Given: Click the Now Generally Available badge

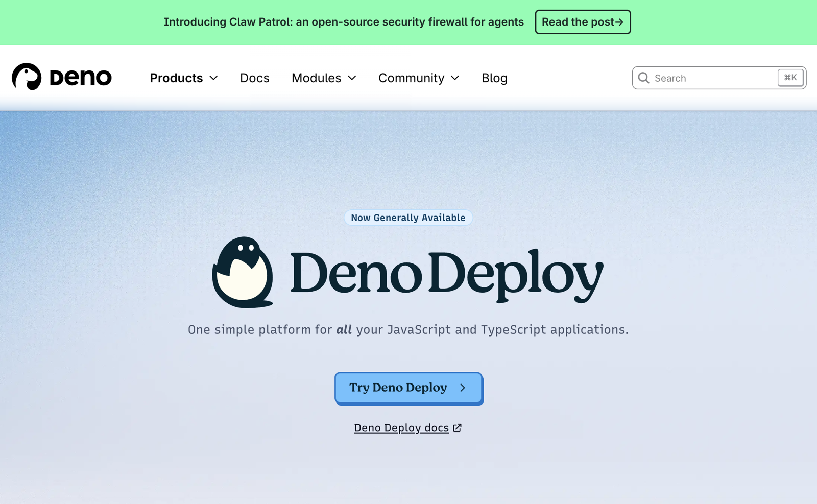Looking at the screenshot, I should (408, 218).
